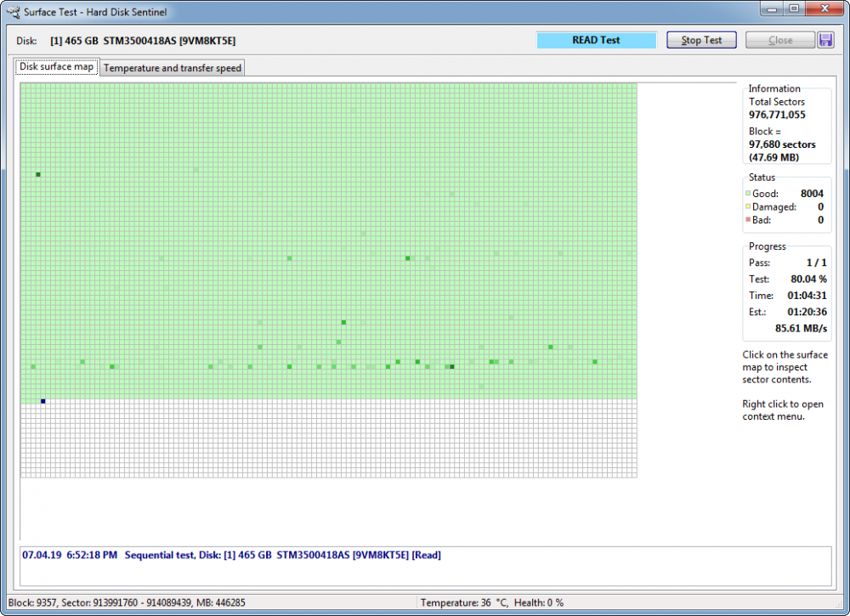Switch to the Temperature and transfer speed tab

click(172, 67)
